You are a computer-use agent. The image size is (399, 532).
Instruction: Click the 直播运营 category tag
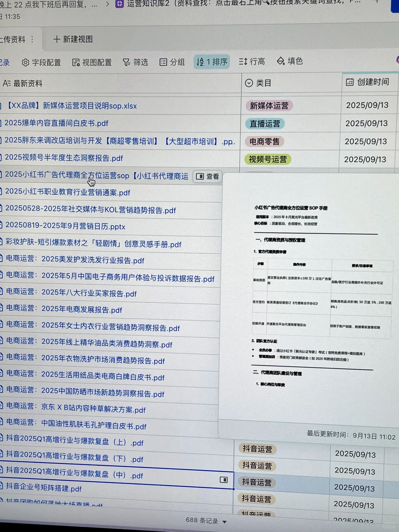265,123
